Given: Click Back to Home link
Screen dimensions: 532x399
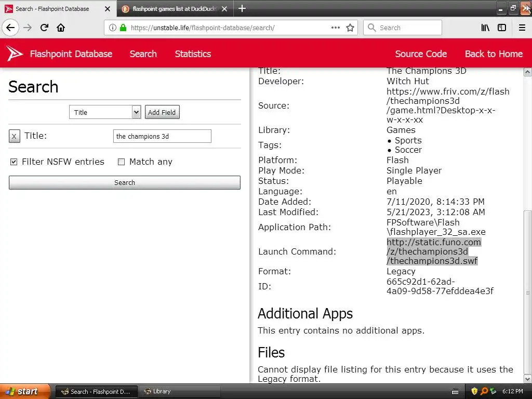Looking at the screenshot, I should point(494,54).
